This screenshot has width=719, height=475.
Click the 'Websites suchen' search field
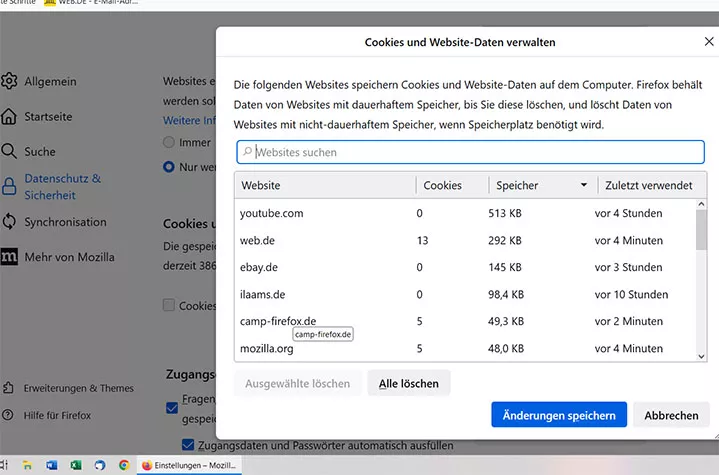(x=470, y=152)
